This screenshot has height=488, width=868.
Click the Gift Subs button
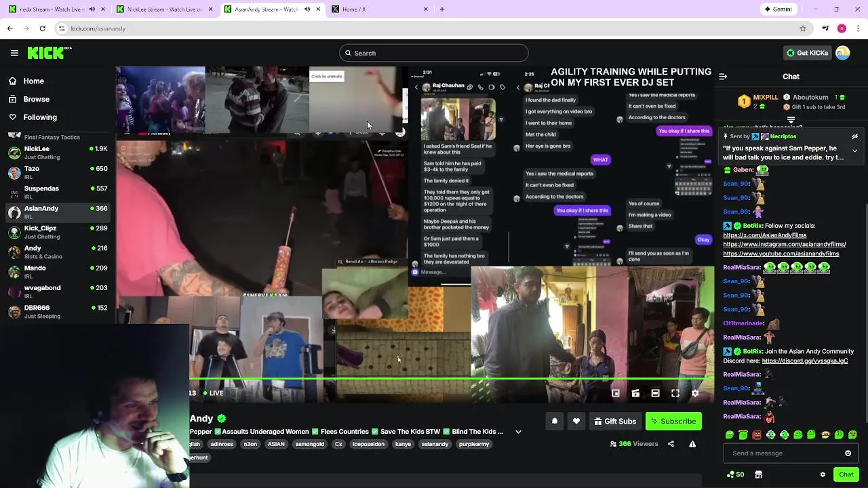tap(615, 421)
